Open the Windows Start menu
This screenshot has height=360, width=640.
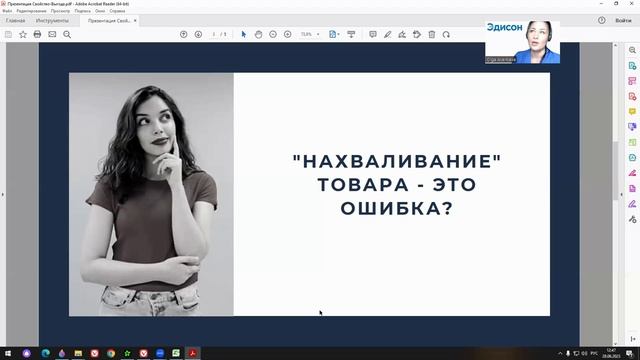tap(8, 353)
